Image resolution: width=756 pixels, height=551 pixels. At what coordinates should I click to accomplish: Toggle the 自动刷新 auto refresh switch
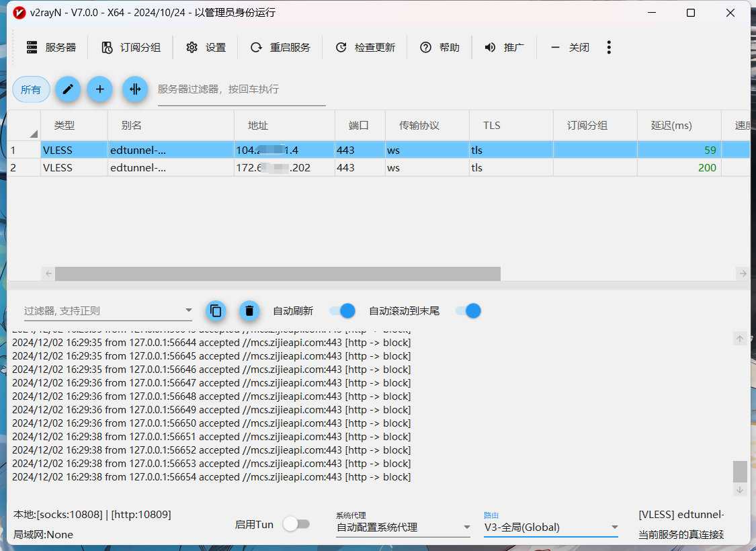coord(343,311)
